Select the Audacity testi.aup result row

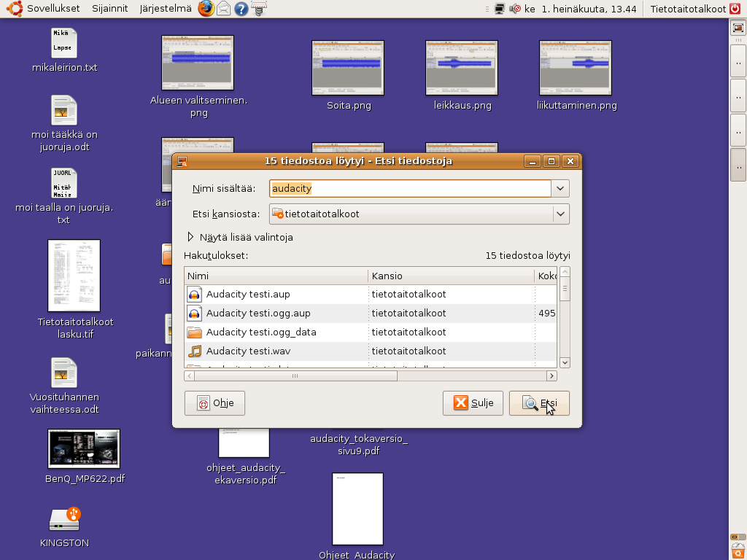point(371,295)
